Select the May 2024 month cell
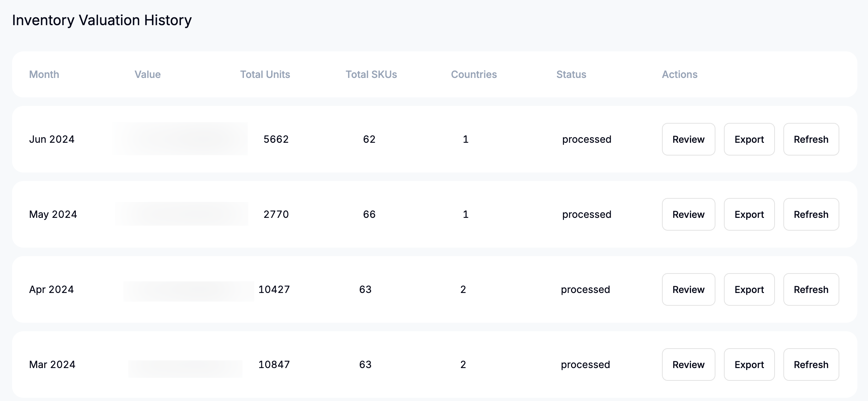This screenshot has width=868, height=401. pos(53,214)
